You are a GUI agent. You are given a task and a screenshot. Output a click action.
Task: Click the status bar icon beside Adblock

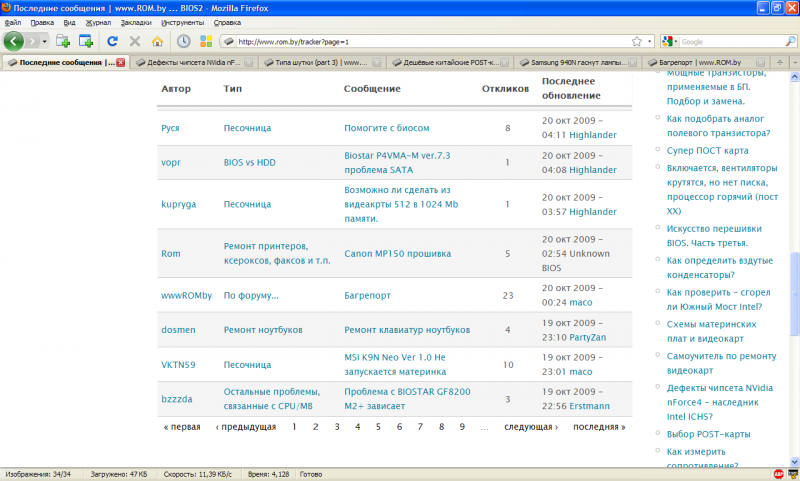[x=793, y=474]
